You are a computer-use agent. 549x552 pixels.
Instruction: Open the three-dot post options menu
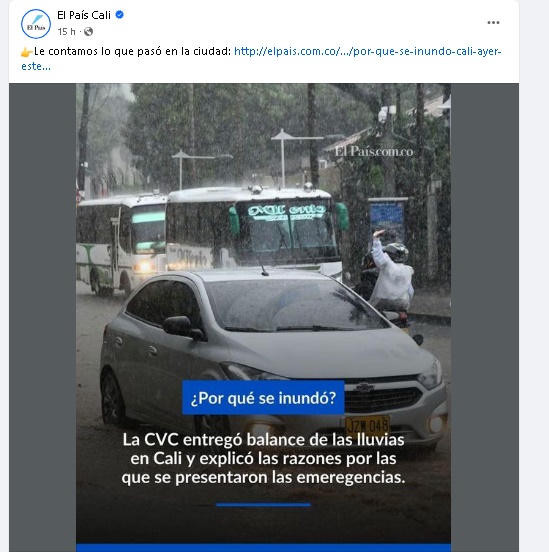coord(493,23)
